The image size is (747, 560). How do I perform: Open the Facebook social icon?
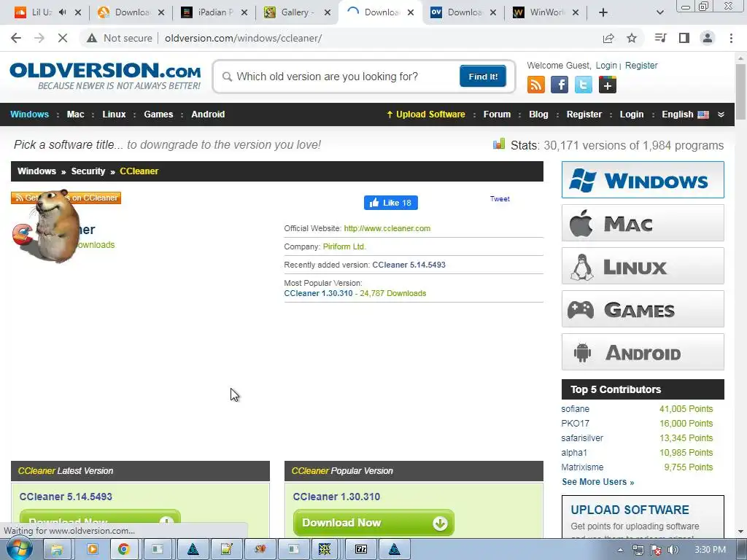[x=560, y=85]
